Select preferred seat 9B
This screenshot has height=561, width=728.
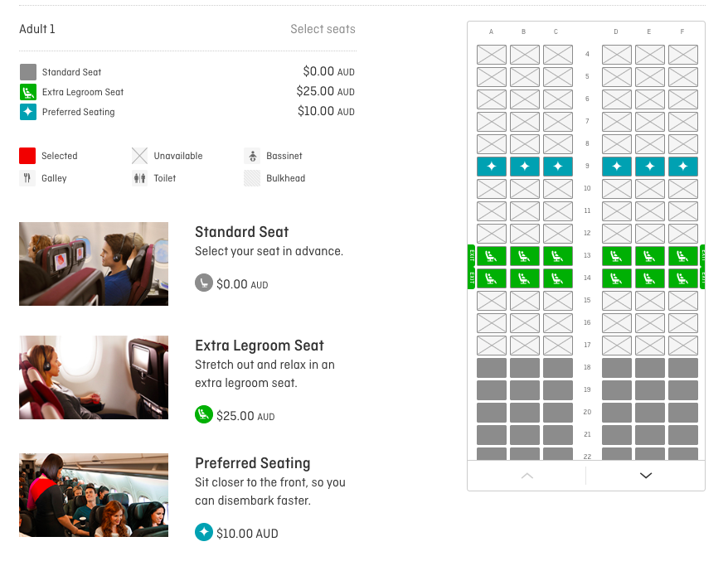click(x=525, y=166)
